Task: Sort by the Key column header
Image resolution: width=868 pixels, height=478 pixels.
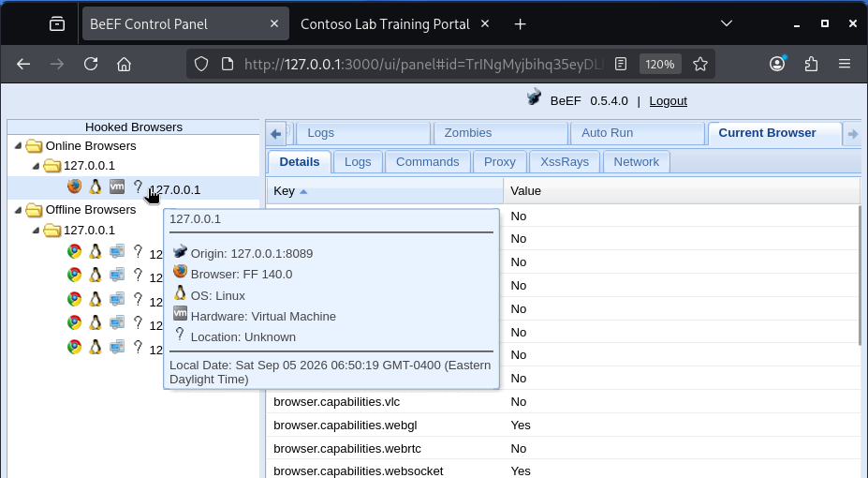Action: coord(385,191)
